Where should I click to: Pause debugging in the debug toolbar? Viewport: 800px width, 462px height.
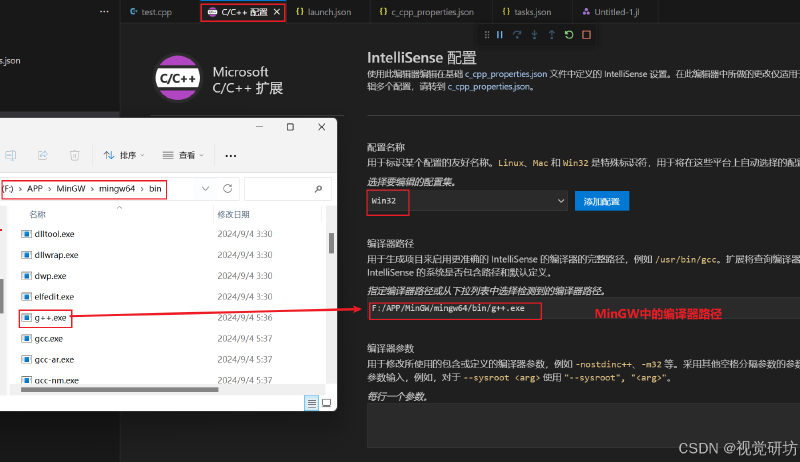tap(500, 35)
